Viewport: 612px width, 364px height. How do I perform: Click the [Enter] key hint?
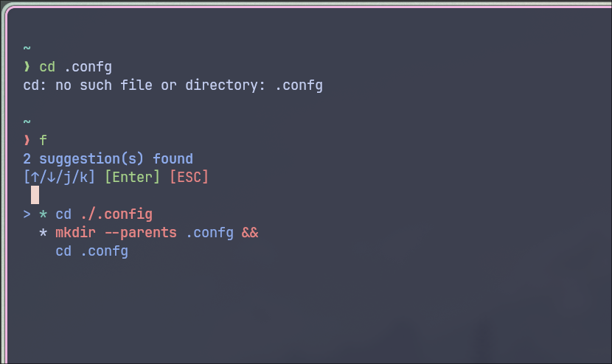[132, 177]
